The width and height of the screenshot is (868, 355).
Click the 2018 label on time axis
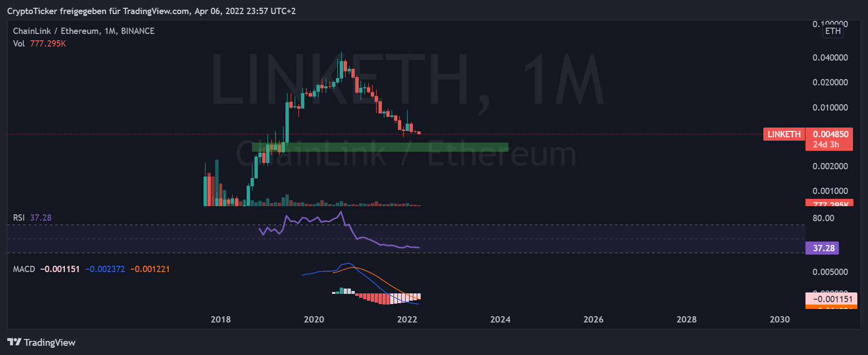tap(221, 320)
